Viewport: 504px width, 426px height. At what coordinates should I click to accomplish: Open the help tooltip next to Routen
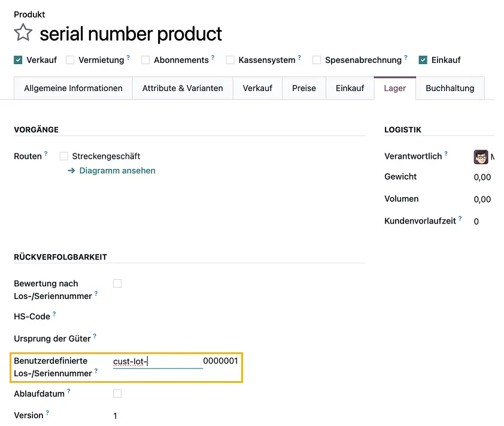coord(47,152)
